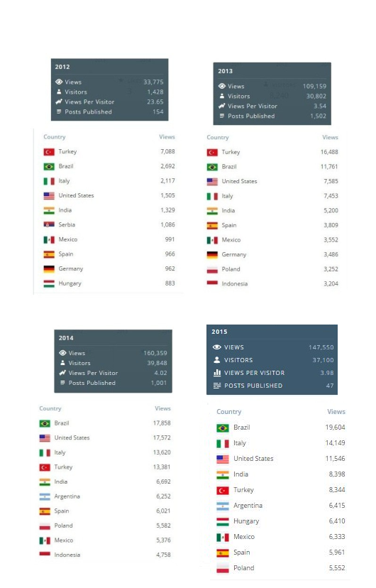Select the 2015 year header

(x=219, y=332)
